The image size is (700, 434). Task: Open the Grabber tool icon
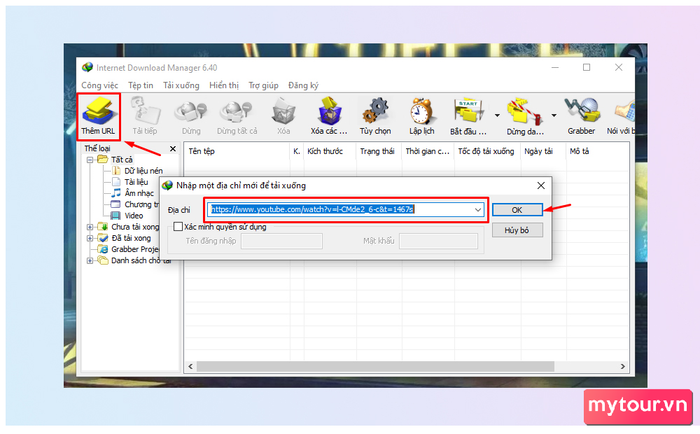point(581,116)
